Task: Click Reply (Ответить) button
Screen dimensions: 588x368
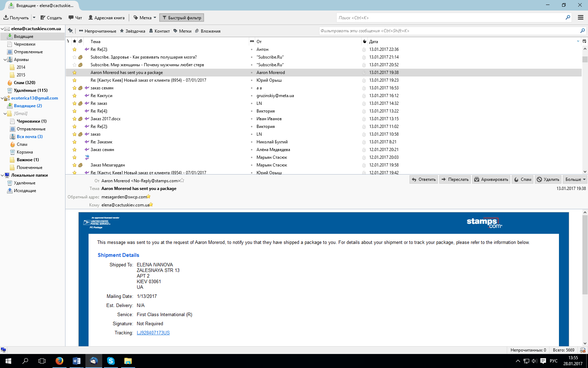Action: (x=423, y=179)
